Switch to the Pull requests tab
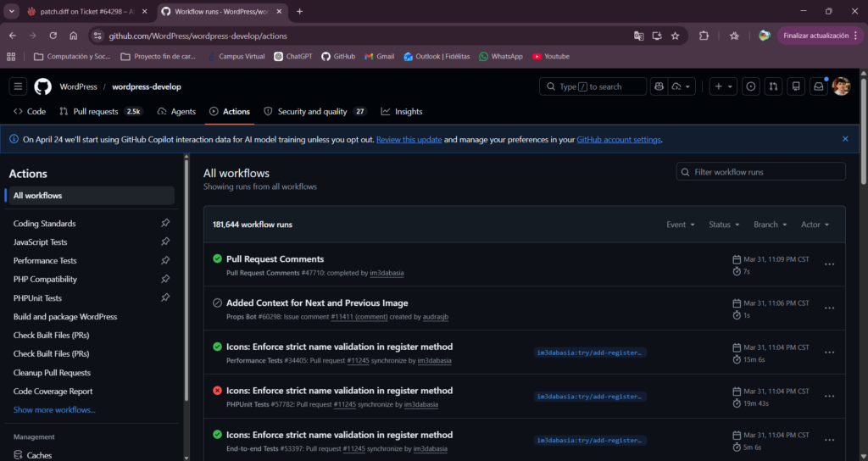Screen dimensions: 868x461 [x=101, y=111]
